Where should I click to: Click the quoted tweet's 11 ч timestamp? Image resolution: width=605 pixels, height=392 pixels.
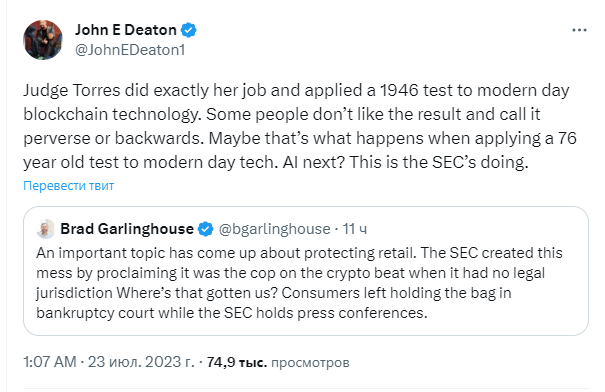(355, 229)
